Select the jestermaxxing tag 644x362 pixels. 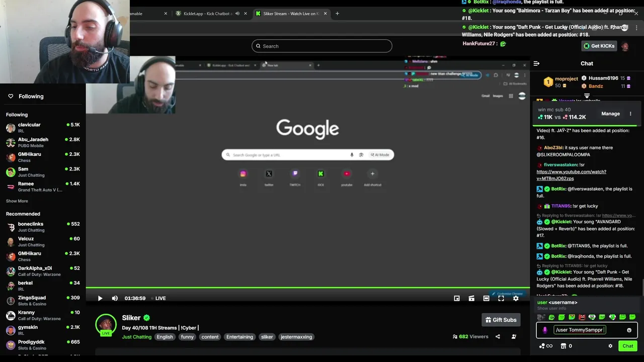(x=296, y=337)
